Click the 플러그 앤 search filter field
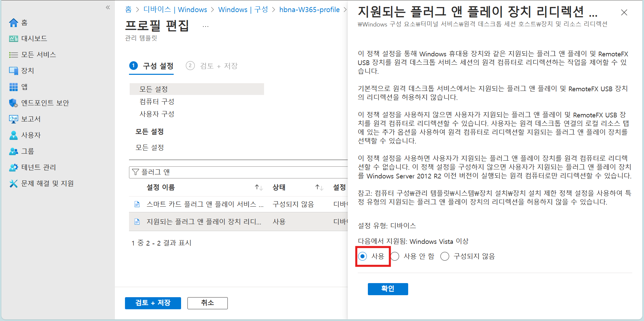This screenshot has width=644, height=321. 239,172
